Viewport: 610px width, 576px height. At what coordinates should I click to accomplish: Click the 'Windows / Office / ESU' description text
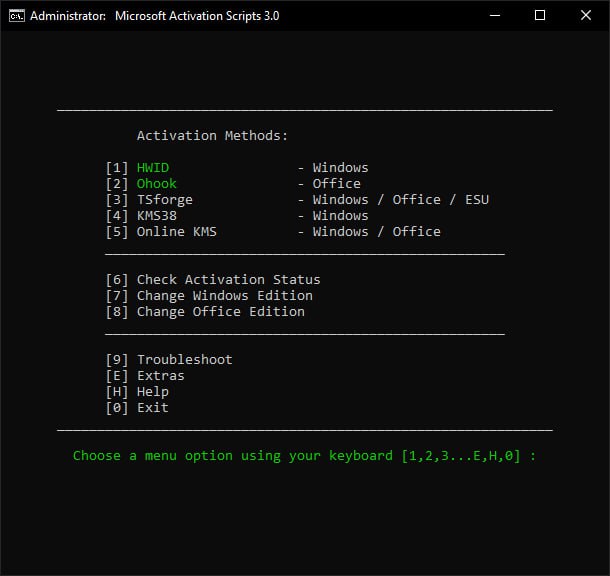point(400,200)
